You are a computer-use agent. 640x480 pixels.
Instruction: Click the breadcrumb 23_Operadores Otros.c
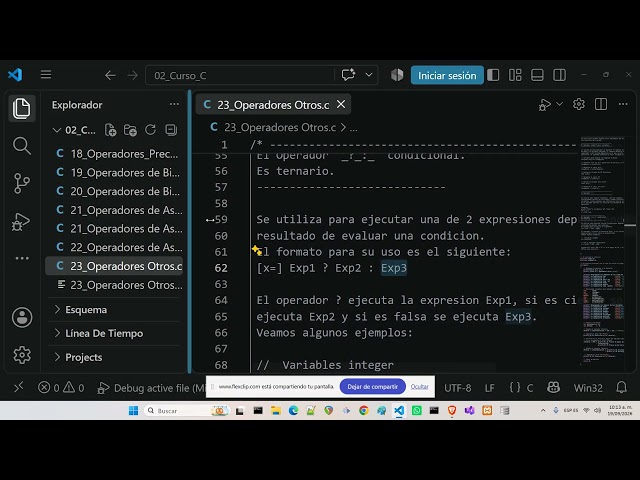point(280,127)
